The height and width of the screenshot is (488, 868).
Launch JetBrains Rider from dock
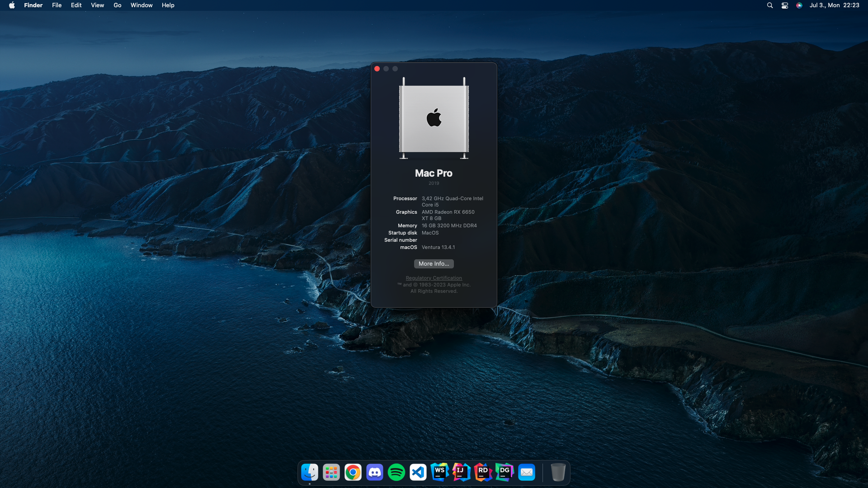tap(483, 472)
